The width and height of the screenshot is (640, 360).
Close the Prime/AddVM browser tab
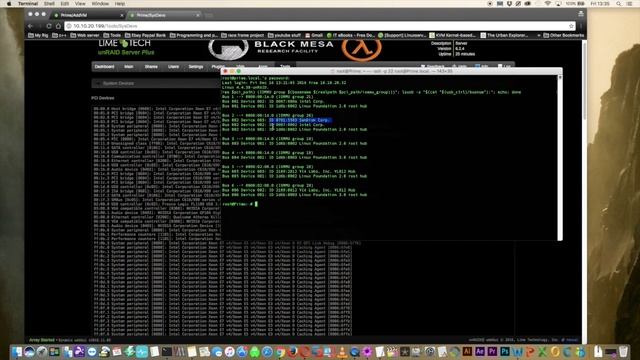click(122, 15)
